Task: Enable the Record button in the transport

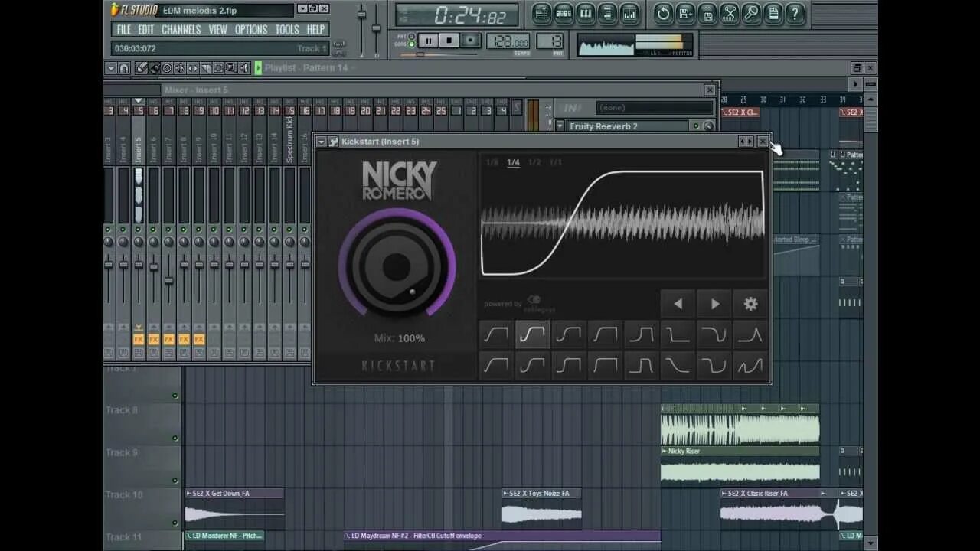Action: tap(469, 41)
